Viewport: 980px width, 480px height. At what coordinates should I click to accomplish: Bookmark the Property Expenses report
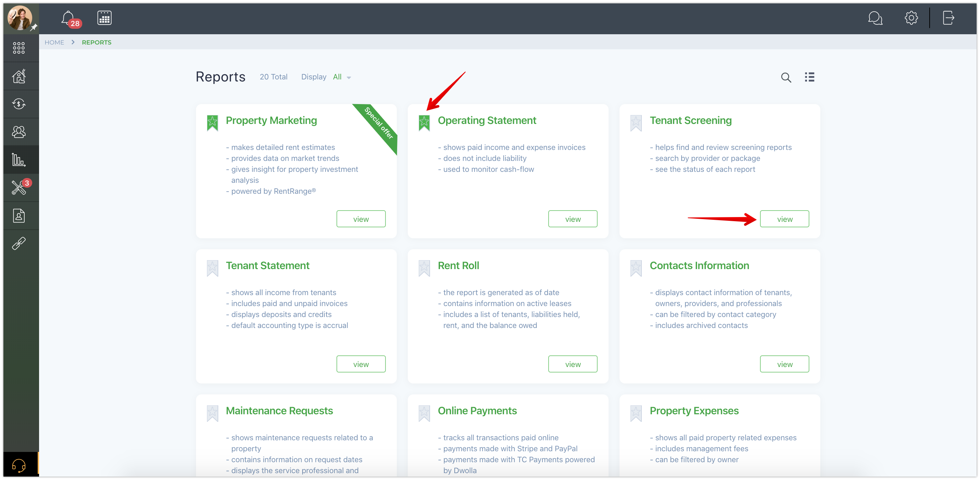click(x=636, y=414)
